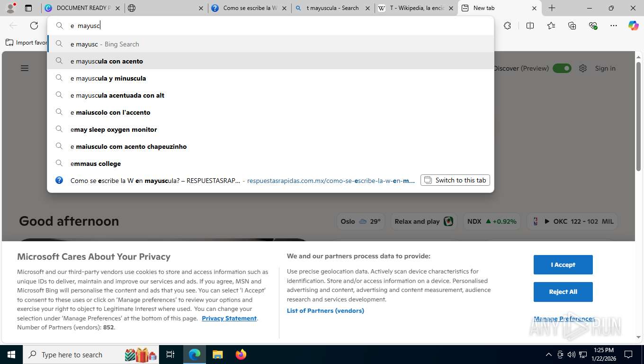Select suggestion e maiusculo com acento chapeuzinho
Screen dimensions: 644x364
click(x=270, y=146)
